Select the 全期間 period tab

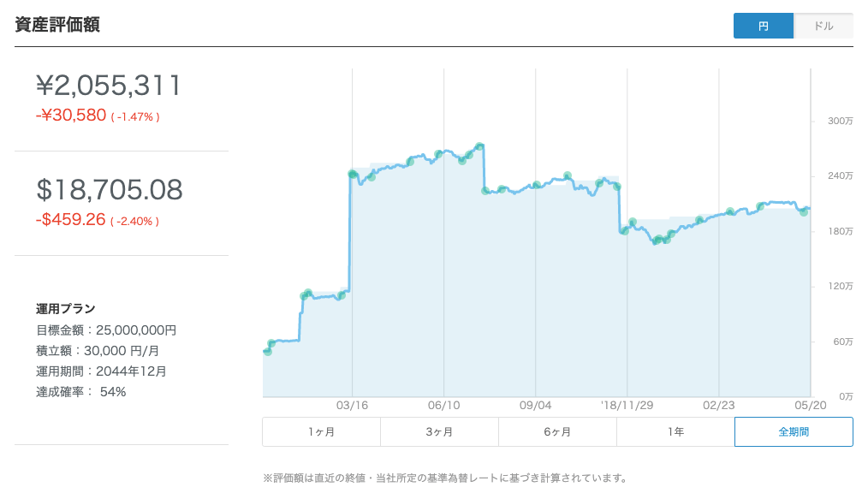pos(794,432)
